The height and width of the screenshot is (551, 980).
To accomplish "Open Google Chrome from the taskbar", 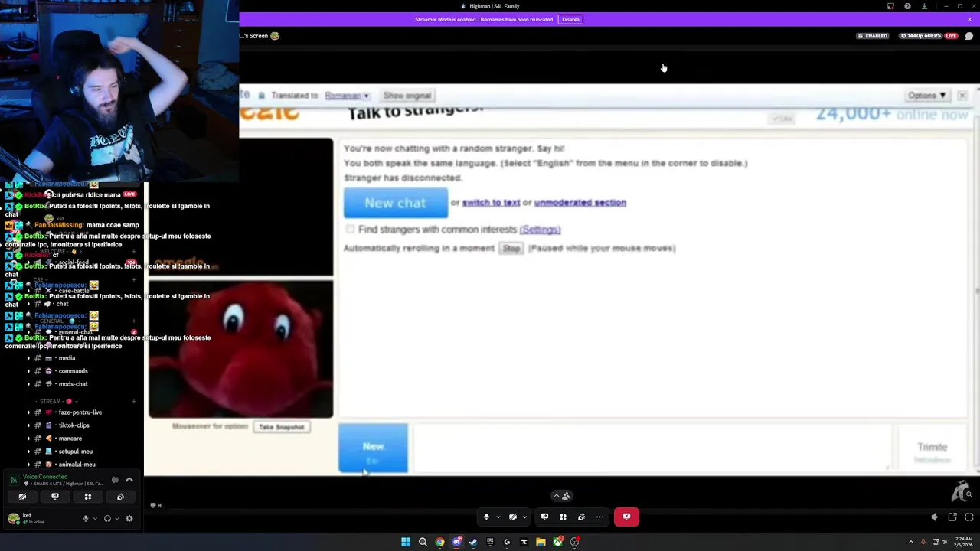I will (439, 542).
